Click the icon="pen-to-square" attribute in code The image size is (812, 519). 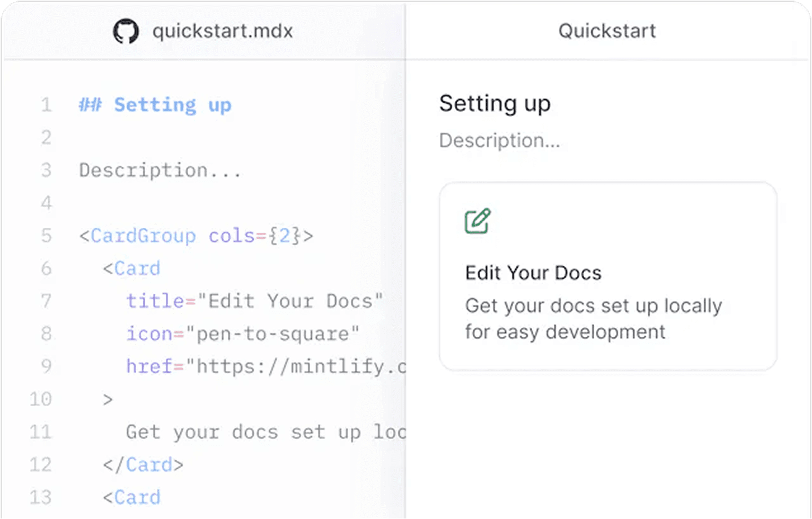tap(242, 334)
